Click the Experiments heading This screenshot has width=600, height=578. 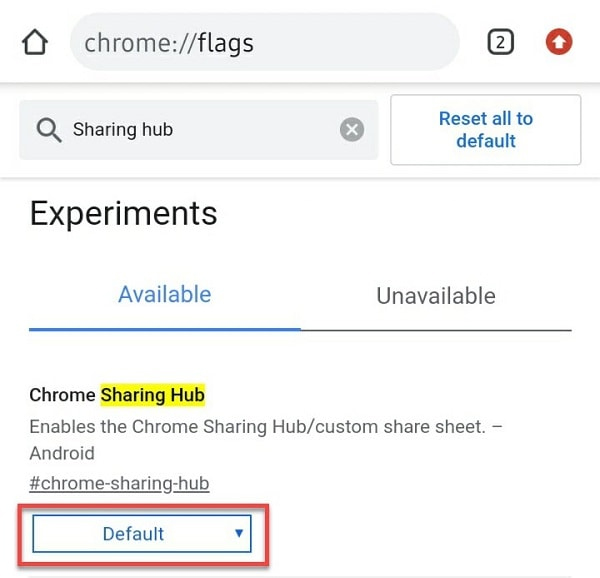[x=123, y=213]
